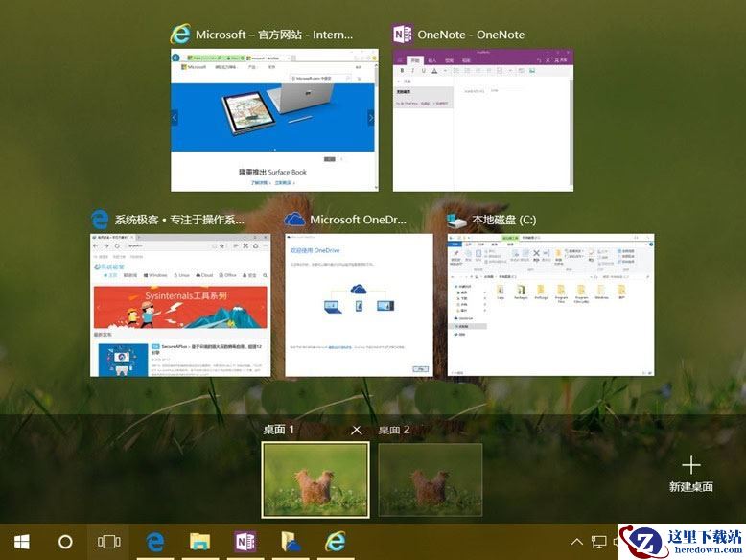Click the plus sign to add a desktop
Screen dimensions: 746x560
click(x=690, y=465)
